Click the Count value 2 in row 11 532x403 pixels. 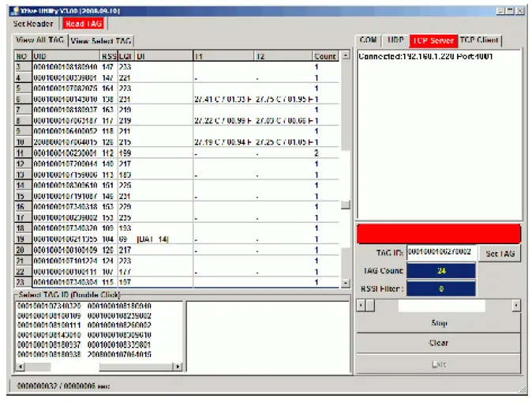click(x=317, y=153)
